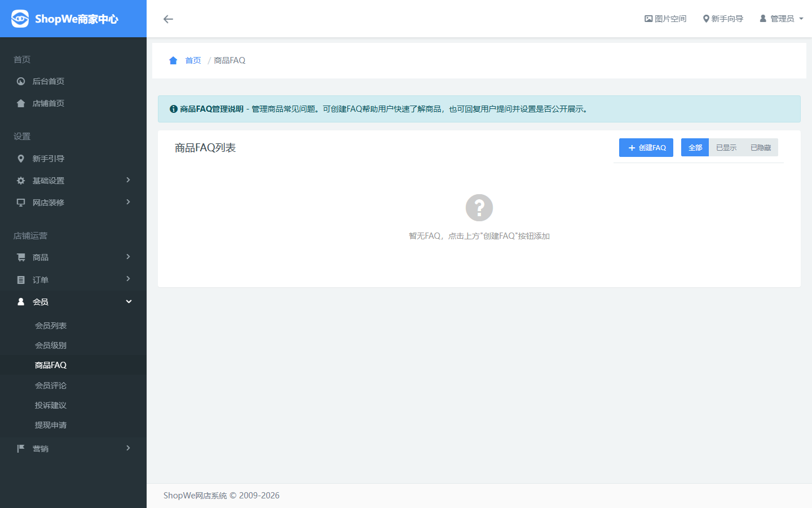812x508 pixels.
Task: Click the 图片空间 picture icon
Action: point(648,19)
